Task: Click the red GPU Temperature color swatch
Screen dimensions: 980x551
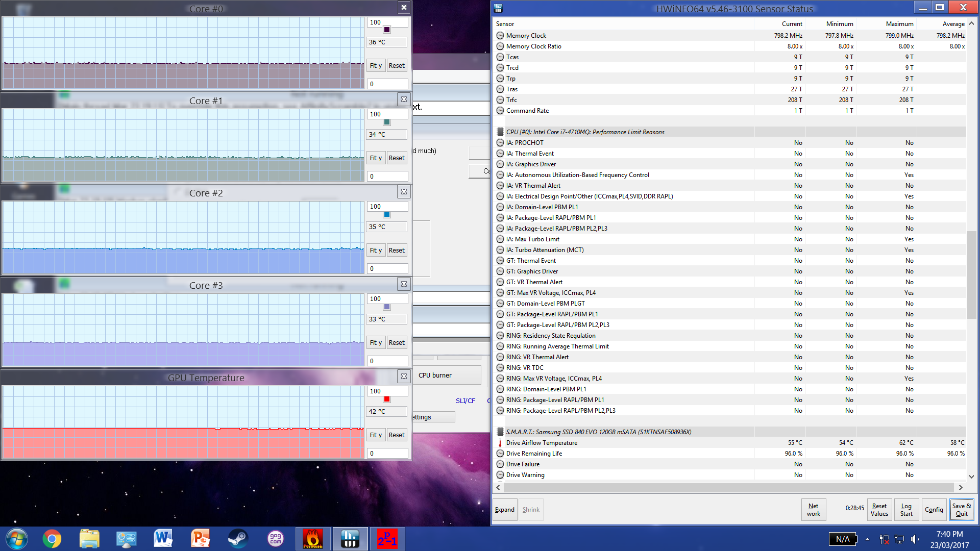Action: (387, 399)
